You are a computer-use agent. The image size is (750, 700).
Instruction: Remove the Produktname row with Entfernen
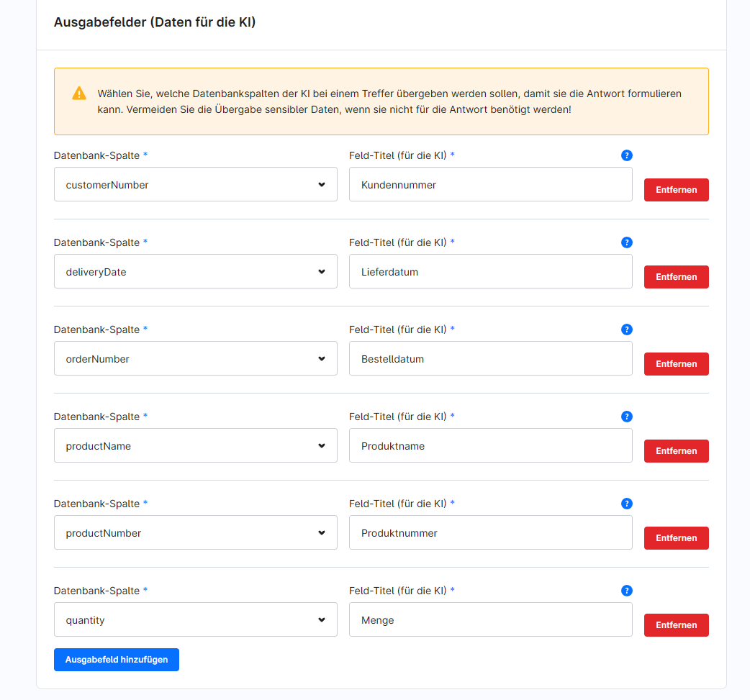676,451
